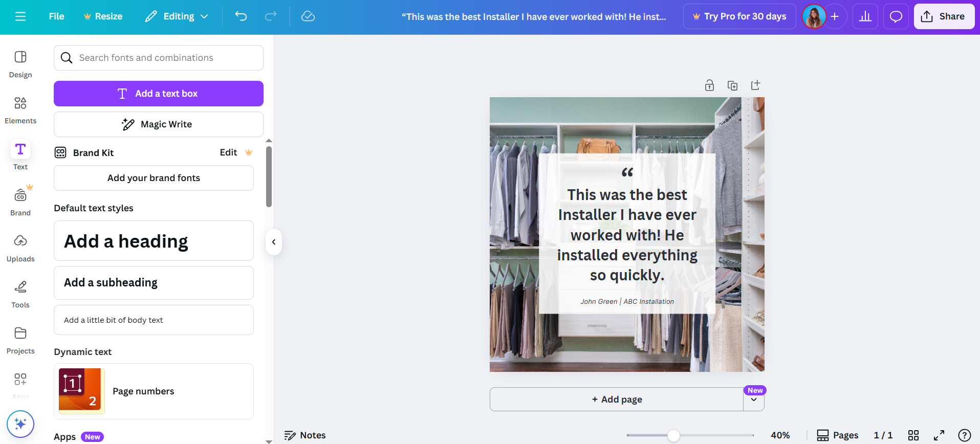Expand the Editing mode dropdown

pos(177,16)
